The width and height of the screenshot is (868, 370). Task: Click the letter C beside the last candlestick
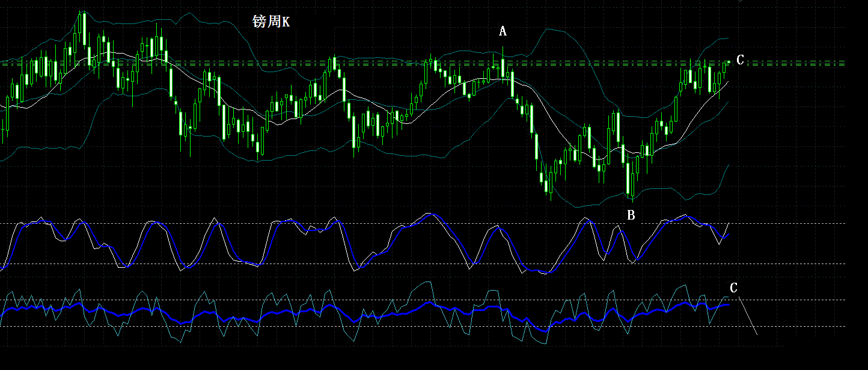pyautogui.click(x=741, y=60)
